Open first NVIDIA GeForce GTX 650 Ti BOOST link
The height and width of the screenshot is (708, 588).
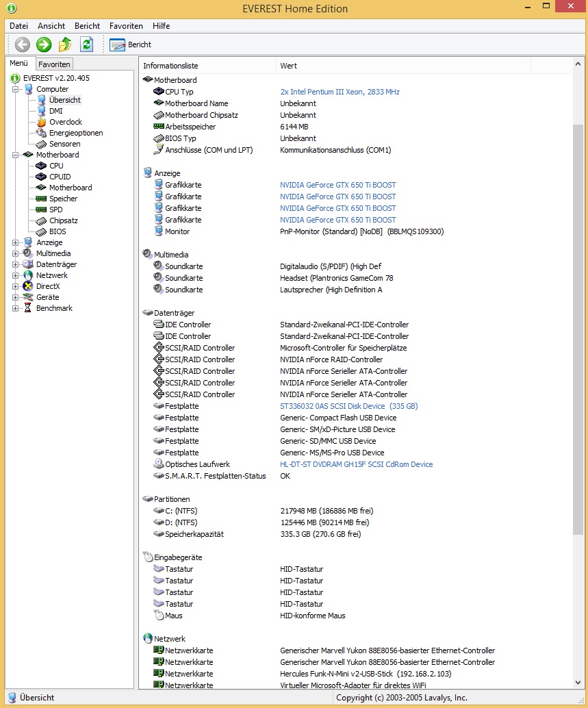coord(338,185)
